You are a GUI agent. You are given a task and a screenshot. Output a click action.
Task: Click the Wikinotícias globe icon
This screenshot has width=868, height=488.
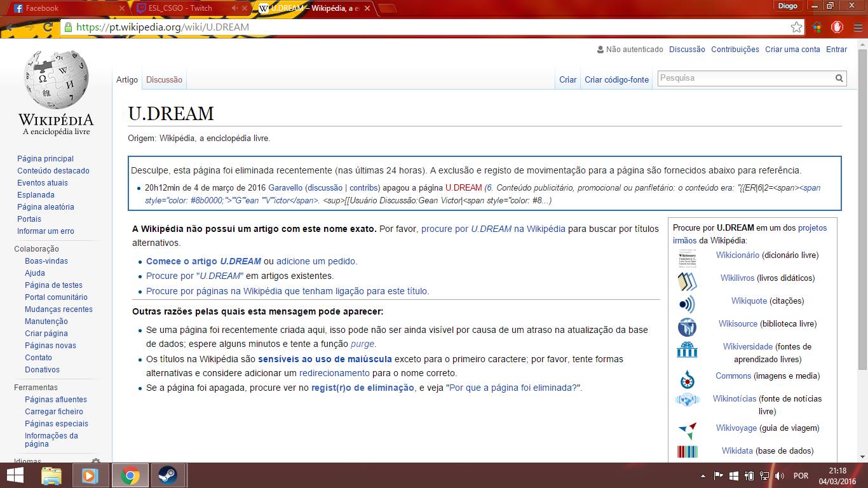click(687, 400)
